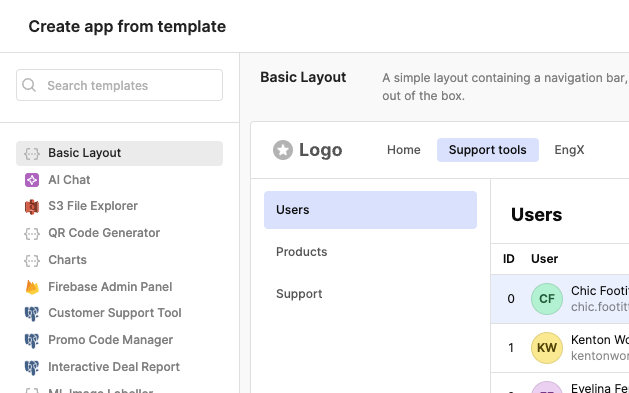Select the Promo Code Manager template
The width and height of the screenshot is (629, 393).
coord(120,340)
